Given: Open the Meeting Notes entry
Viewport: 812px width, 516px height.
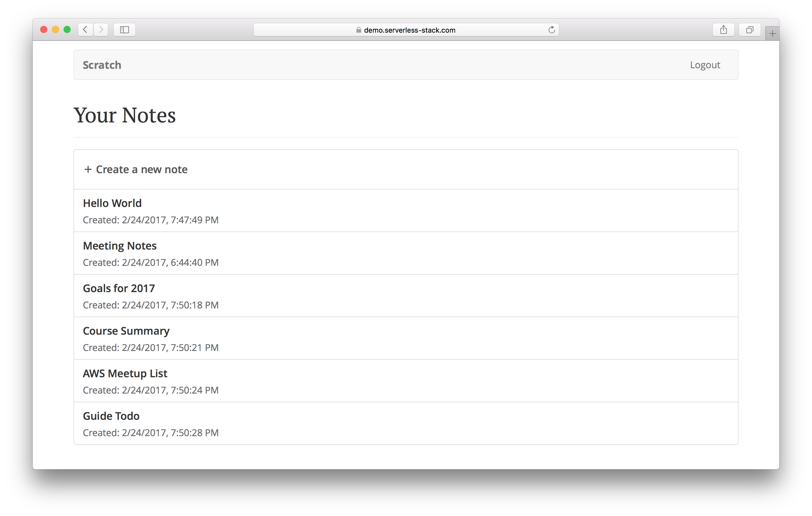Looking at the screenshot, I should [x=120, y=246].
